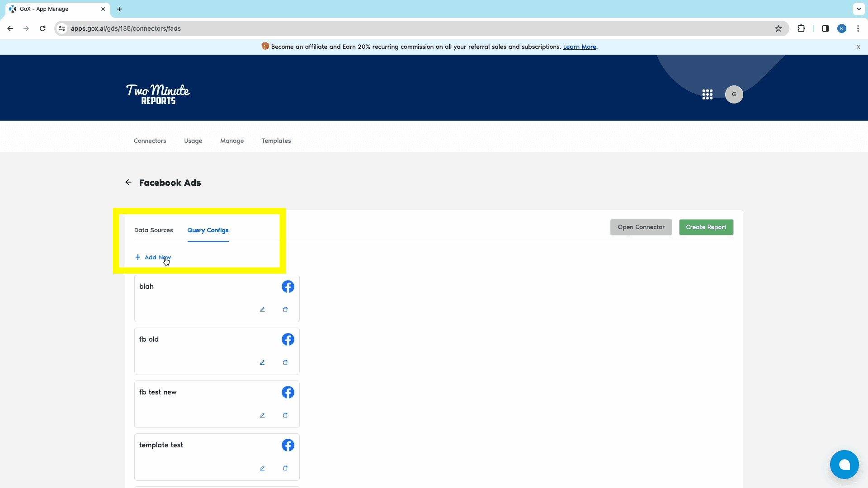The image size is (868, 488).
Task: Click Facebook logo on blah card
Action: [x=288, y=286]
